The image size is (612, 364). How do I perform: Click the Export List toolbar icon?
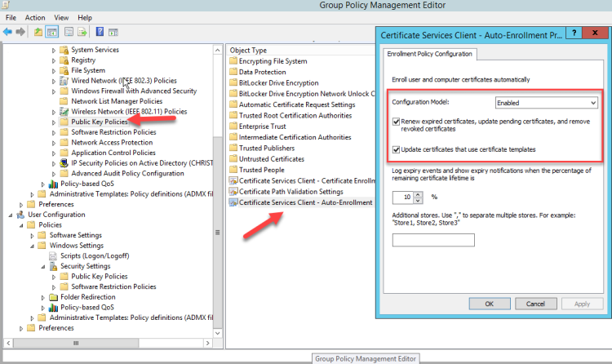82,32
